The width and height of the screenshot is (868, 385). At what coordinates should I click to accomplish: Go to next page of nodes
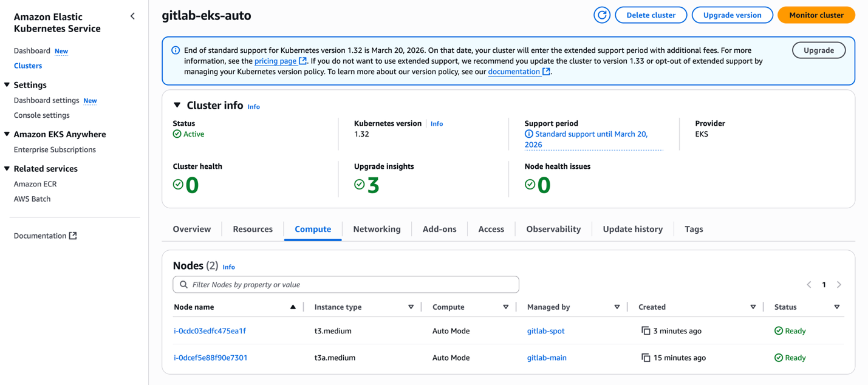pos(839,285)
